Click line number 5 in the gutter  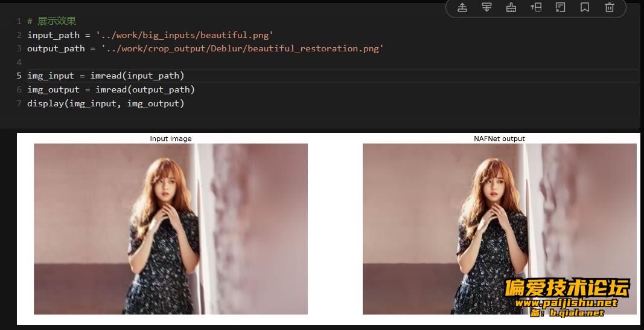coord(19,76)
